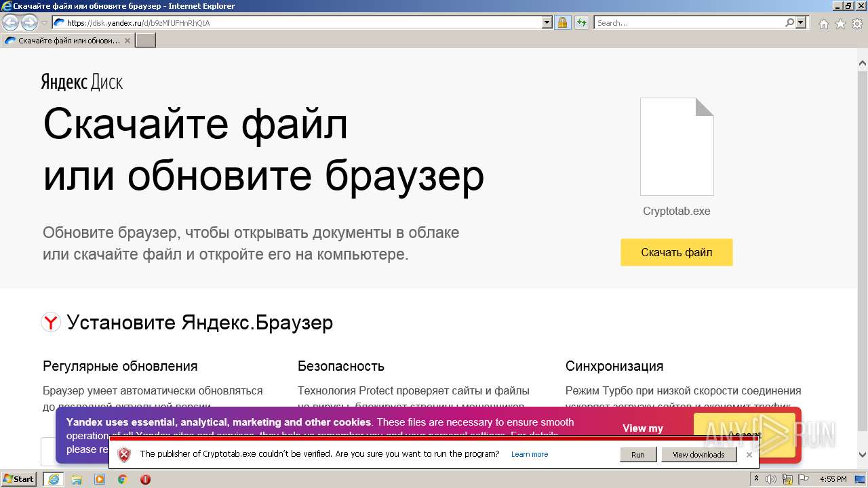Click the red Opera-style taskbar icon
This screenshot has height=488, width=868.
pyautogui.click(x=145, y=479)
